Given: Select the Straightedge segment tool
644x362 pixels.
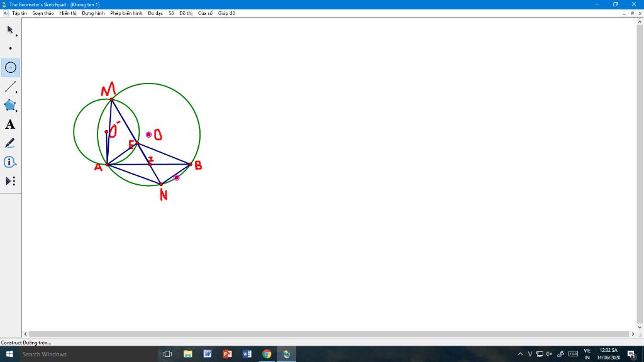Looking at the screenshot, I should [x=10, y=87].
